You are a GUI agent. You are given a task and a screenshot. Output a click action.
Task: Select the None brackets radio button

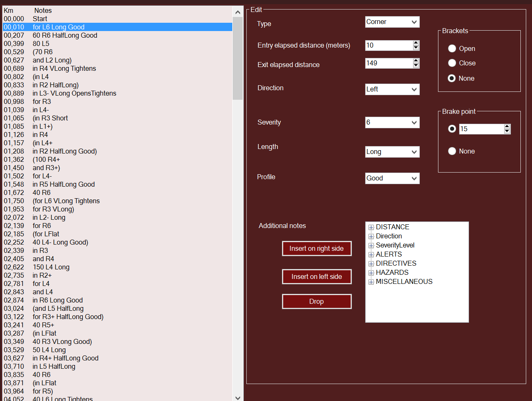[x=452, y=78]
